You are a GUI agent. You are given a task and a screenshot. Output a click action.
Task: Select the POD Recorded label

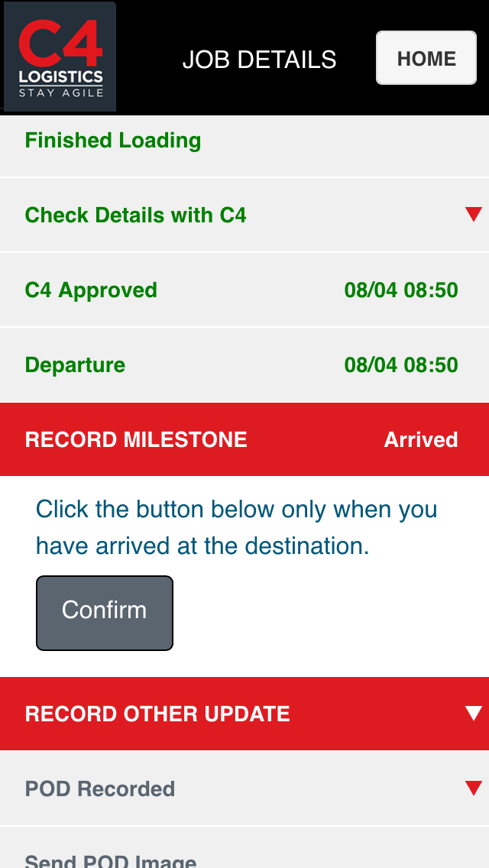tap(100, 789)
